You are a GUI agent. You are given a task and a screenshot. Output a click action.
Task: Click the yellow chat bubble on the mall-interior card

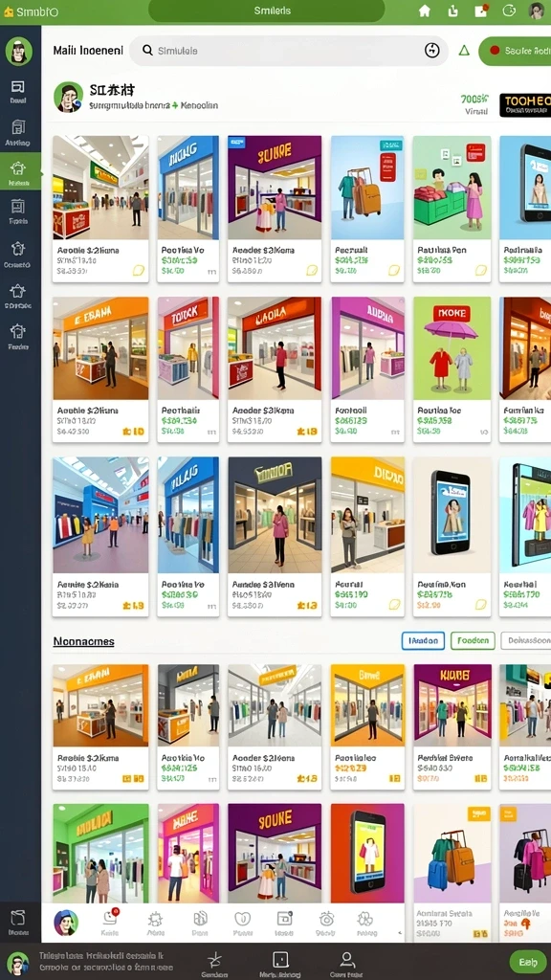click(x=138, y=271)
